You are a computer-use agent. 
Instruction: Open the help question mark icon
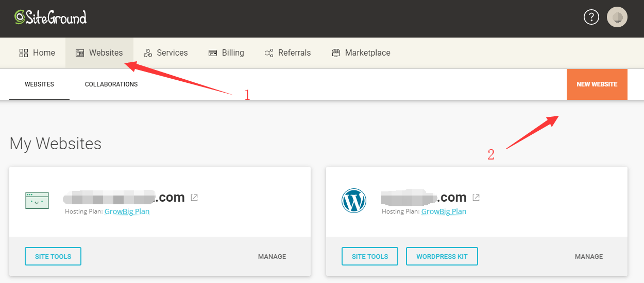click(x=591, y=17)
